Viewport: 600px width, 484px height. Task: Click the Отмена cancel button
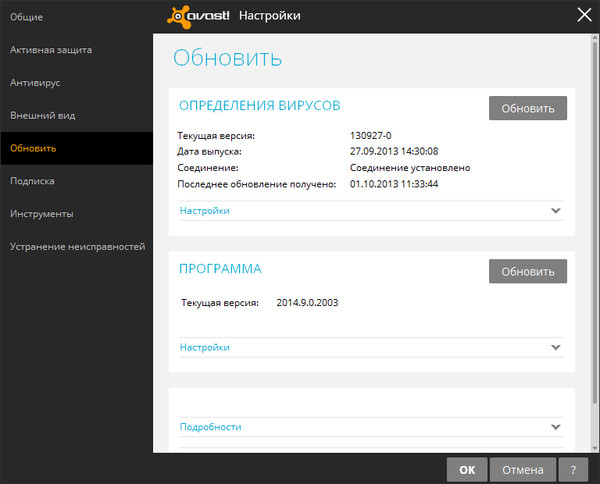(x=523, y=468)
